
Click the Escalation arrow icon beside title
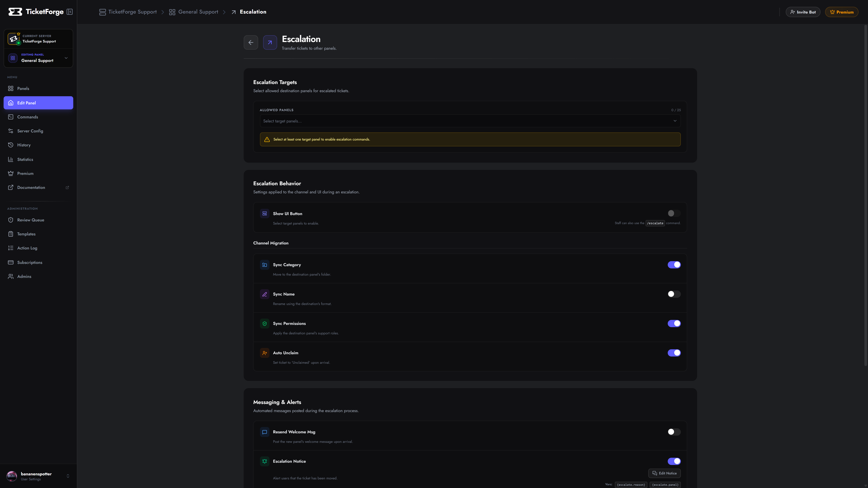[x=270, y=42]
